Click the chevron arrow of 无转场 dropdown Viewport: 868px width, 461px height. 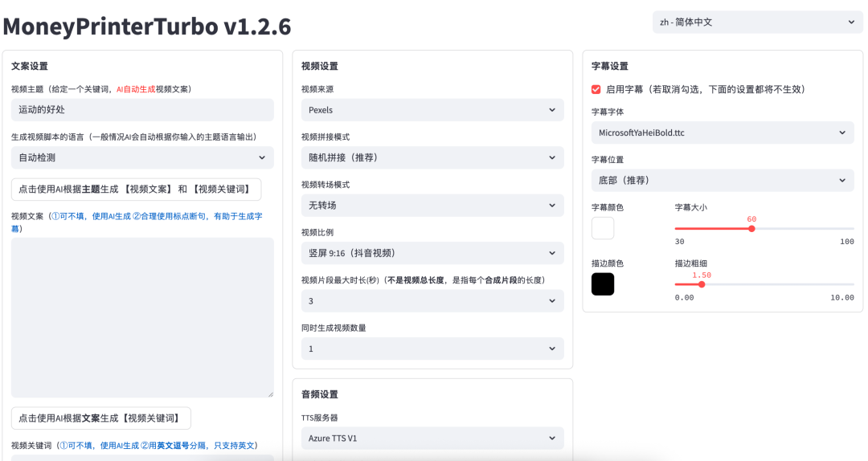552,206
